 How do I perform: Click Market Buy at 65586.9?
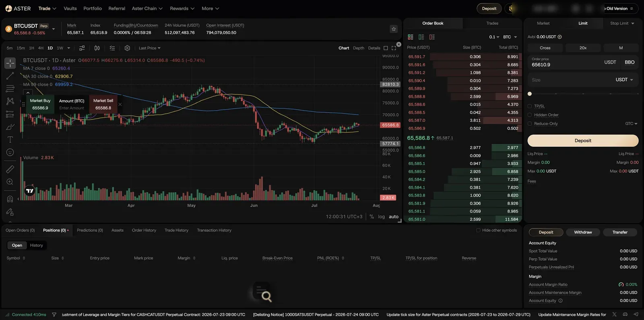40,105
